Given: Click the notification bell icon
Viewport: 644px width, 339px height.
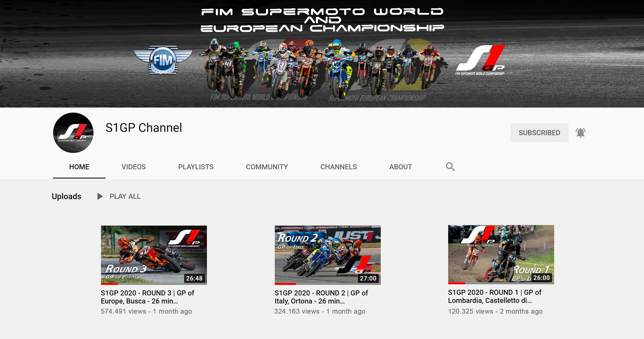Looking at the screenshot, I should coord(580,133).
